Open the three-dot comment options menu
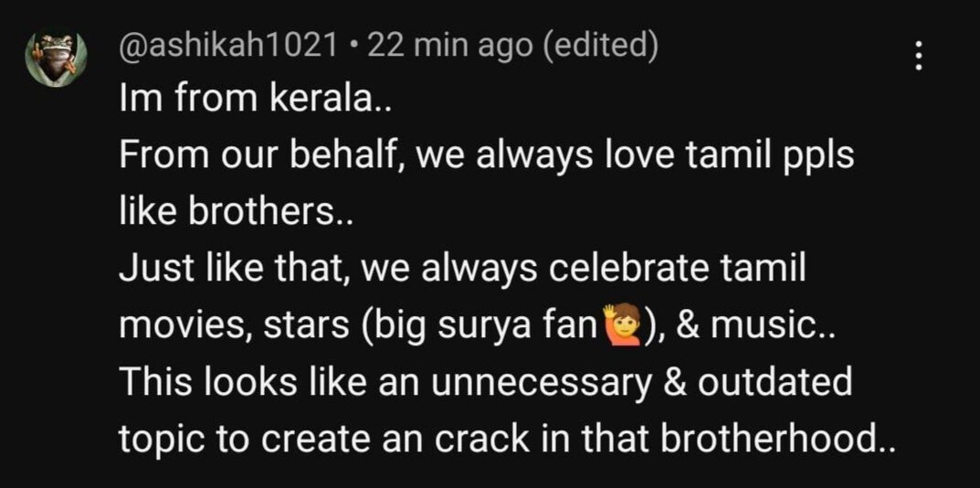The width and height of the screenshot is (980, 488). (x=918, y=57)
